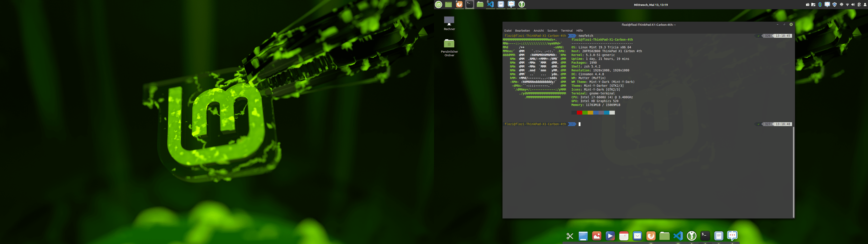Launch Firefox from the dock

tap(651, 236)
